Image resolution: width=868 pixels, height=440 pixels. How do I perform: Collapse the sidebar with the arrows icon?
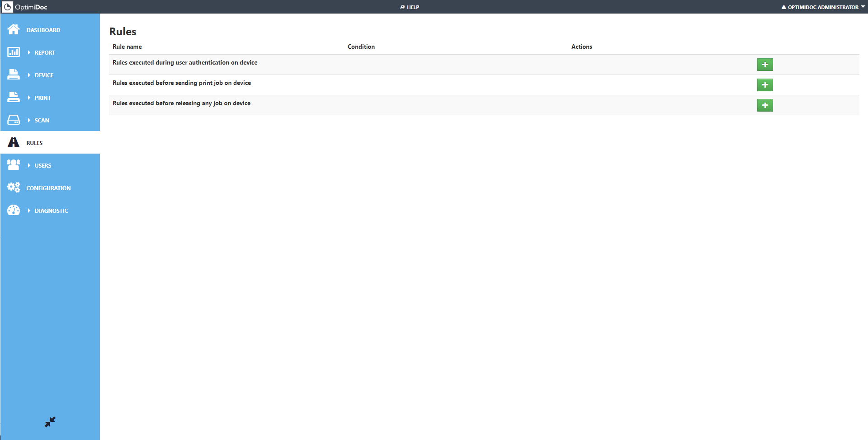[x=50, y=422]
